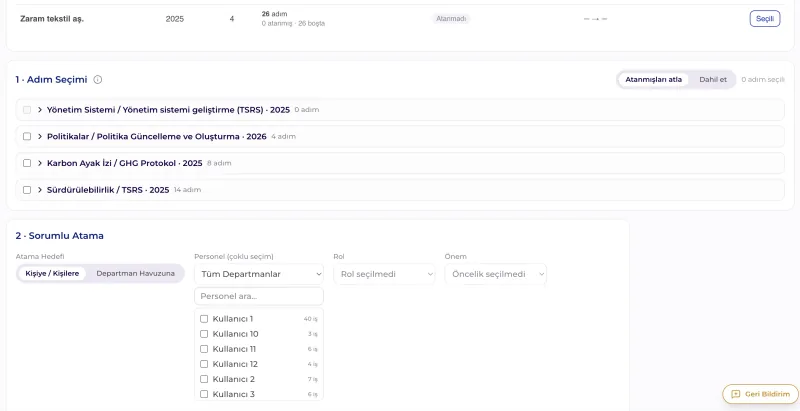Select Departman Havuzuna assignment target
This screenshot has width=800, height=411.
click(x=136, y=273)
